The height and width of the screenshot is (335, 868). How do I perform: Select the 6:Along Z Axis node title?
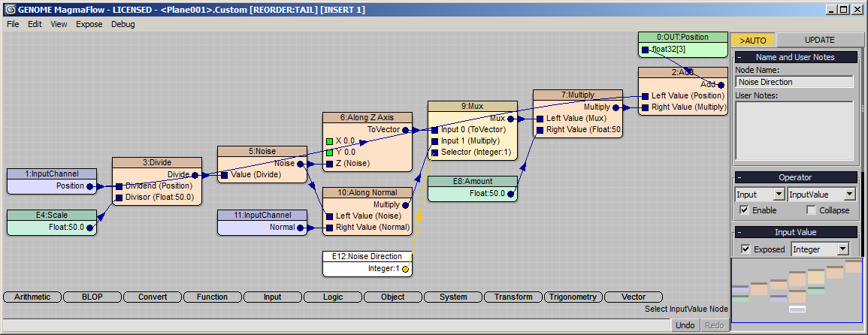point(367,117)
